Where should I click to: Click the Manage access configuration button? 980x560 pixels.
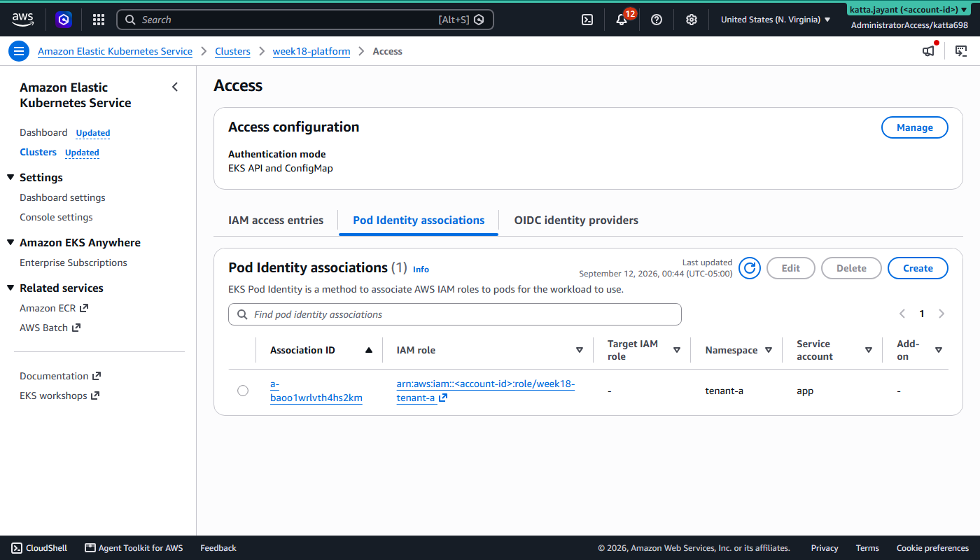pyautogui.click(x=915, y=127)
